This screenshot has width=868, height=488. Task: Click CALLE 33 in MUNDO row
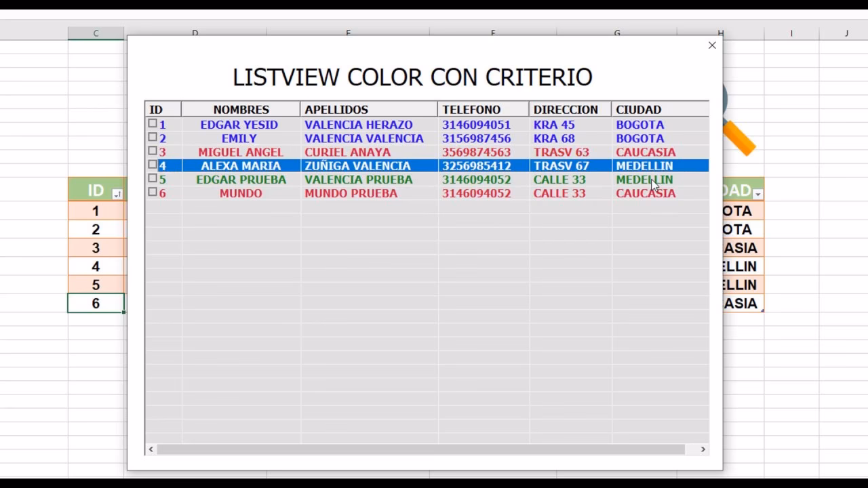coord(559,193)
